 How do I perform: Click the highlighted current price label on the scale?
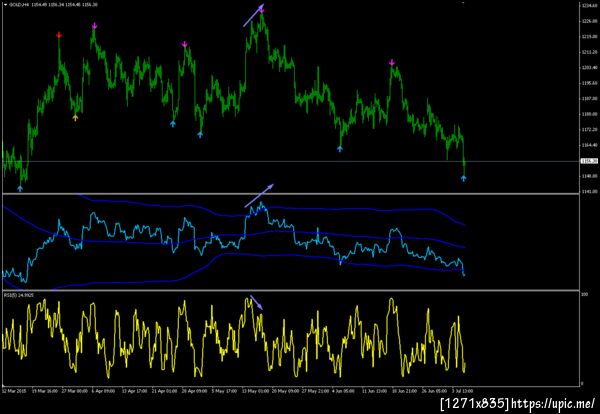click(x=589, y=161)
